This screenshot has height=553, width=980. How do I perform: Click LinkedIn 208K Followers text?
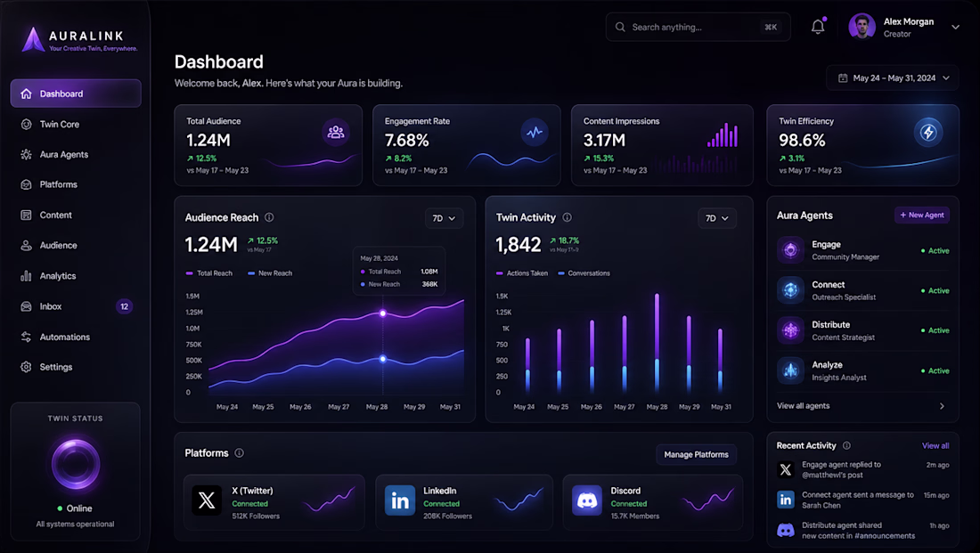click(x=447, y=516)
